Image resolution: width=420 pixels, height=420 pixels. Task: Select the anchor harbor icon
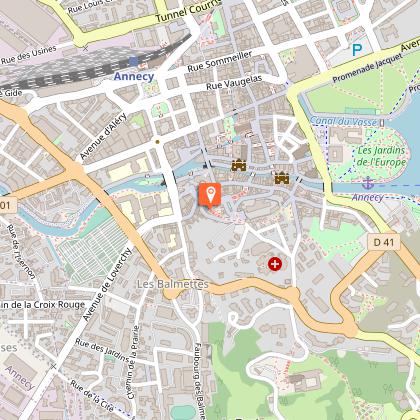(368, 183)
